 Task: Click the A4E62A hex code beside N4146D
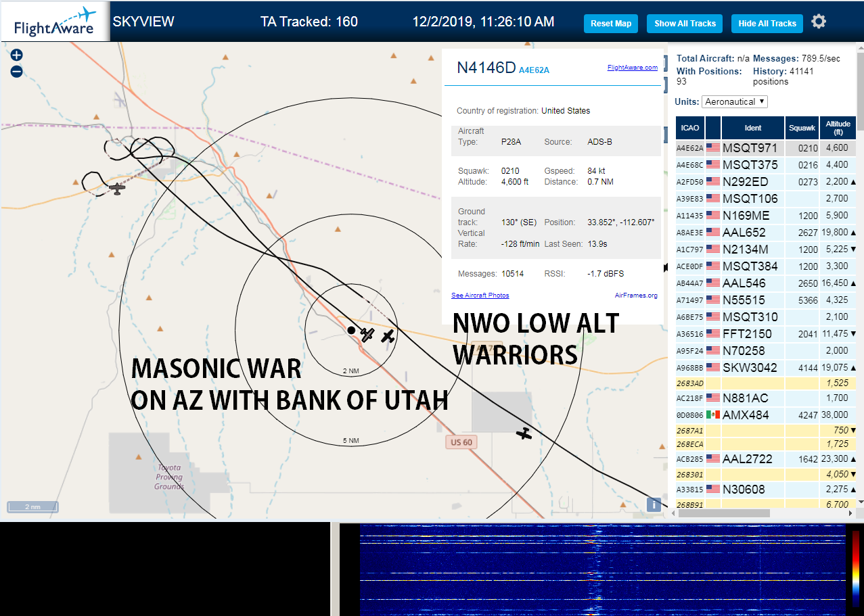click(x=534, y=70)
